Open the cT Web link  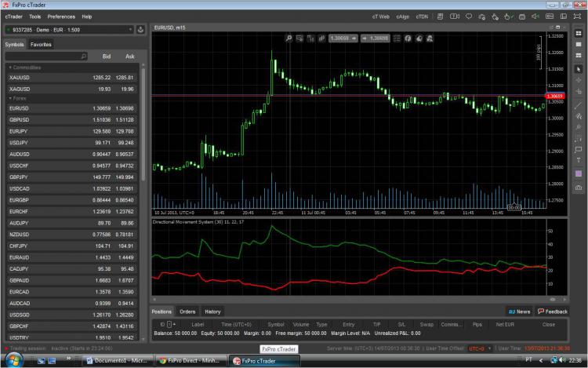point(380,16)
